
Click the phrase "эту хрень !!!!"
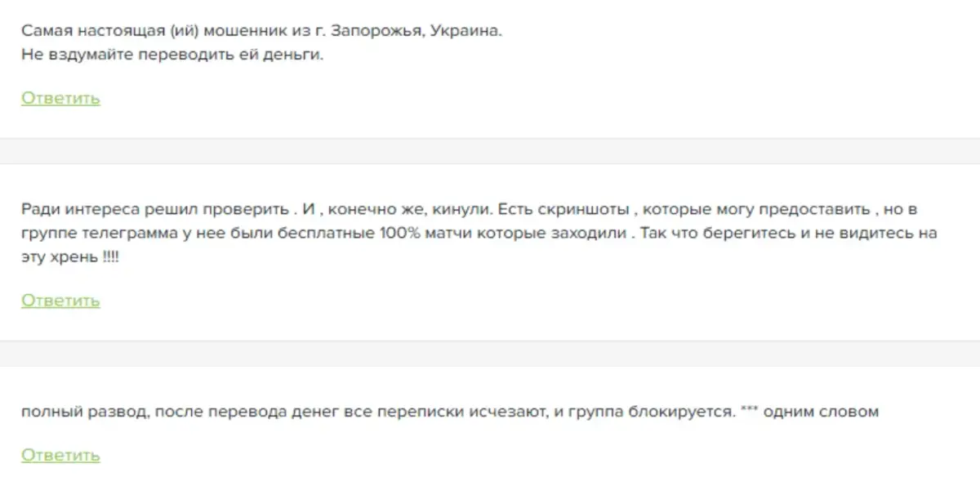69,256
